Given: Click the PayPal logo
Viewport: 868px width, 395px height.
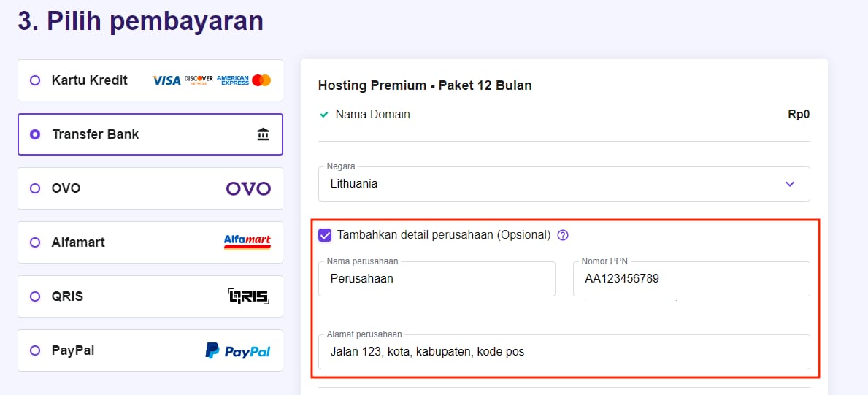Looking at the screenshot, I should pyautogui.click(x=238, y=351).
